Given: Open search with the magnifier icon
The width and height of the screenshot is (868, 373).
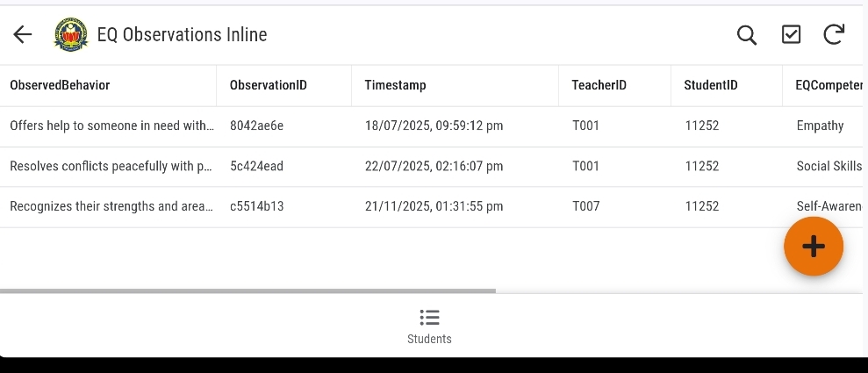Looking at the screenshot, I should 746,34.
